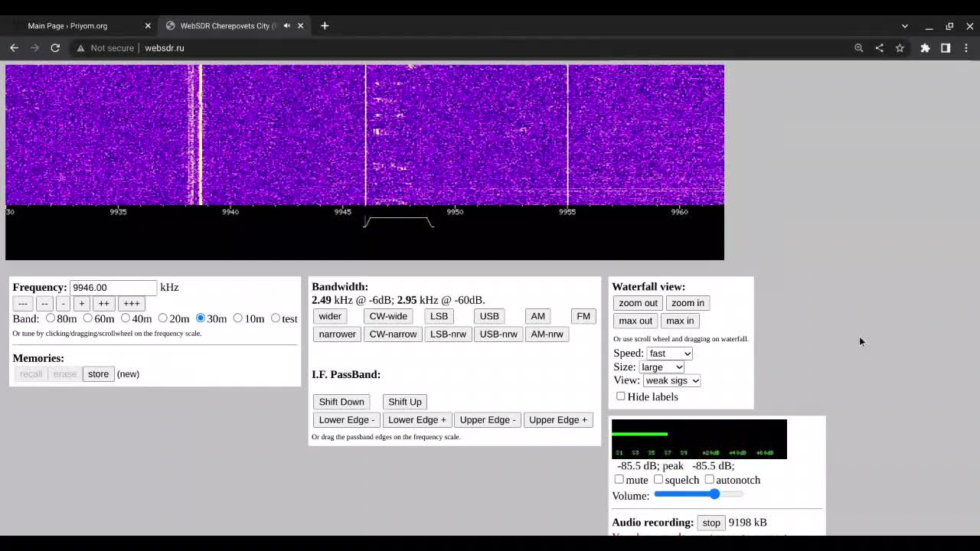
Task: Step frequency down with the - button
Action: coord(63,304)
